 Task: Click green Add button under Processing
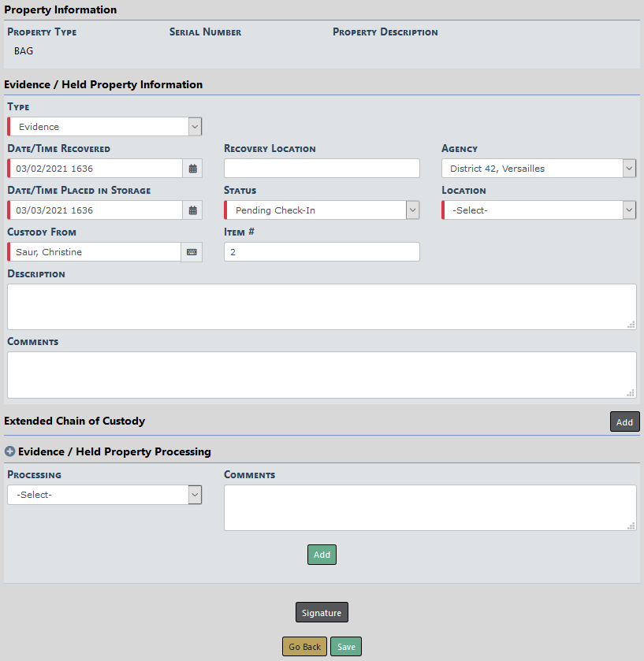coord(322,555)
